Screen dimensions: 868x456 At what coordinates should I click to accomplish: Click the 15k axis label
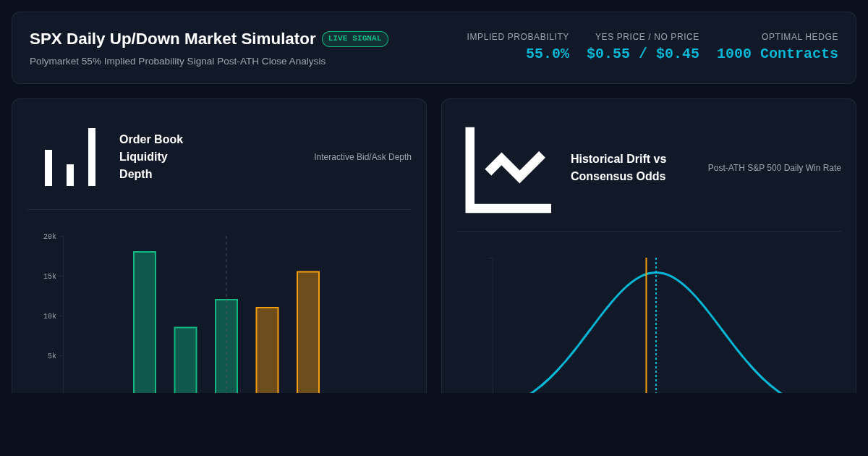click(x=50, y=276)
